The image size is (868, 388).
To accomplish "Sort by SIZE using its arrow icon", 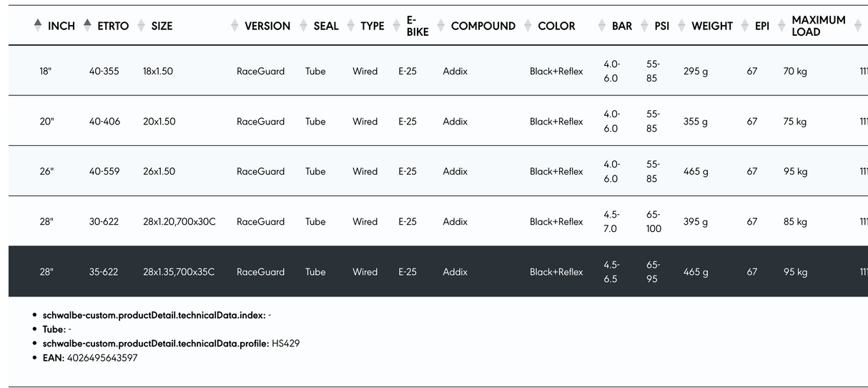I will pos(141,25).
